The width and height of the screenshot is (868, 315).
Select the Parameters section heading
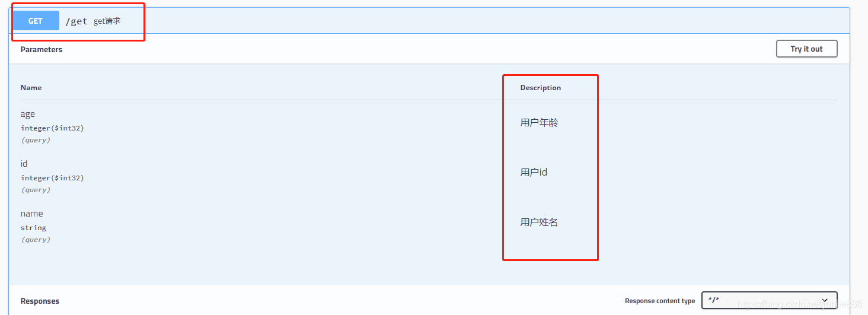pyautogui.click(x=42, y=49)
